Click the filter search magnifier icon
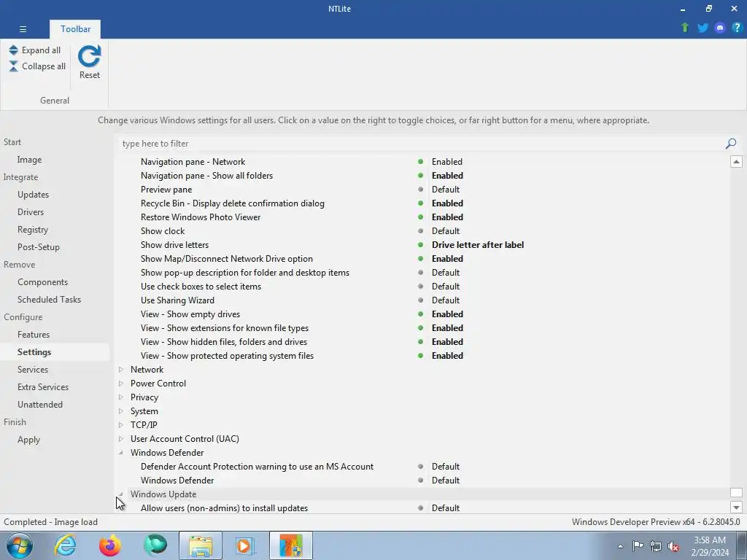The width and height of the screenshot is (747, 560). [731, 144]
